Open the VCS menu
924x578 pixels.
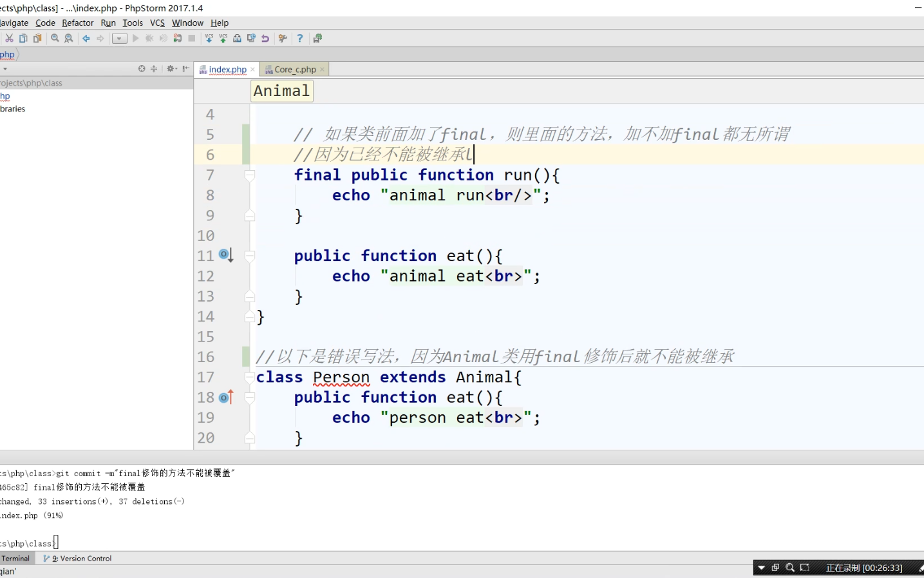point(157,23)
